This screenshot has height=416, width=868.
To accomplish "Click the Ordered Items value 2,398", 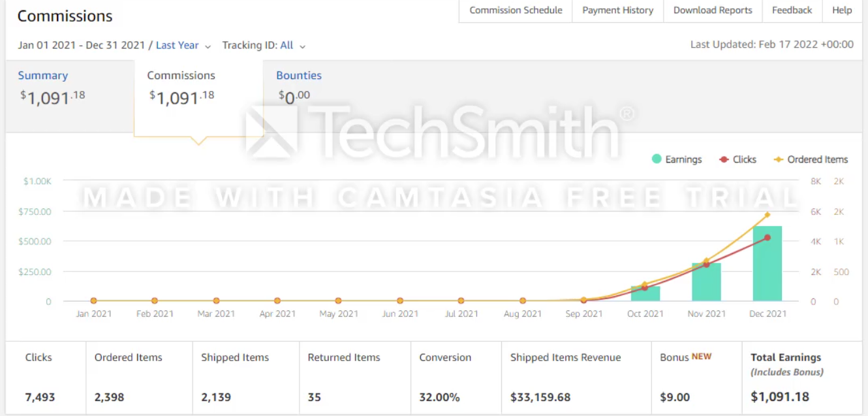I will pos(110,397).
